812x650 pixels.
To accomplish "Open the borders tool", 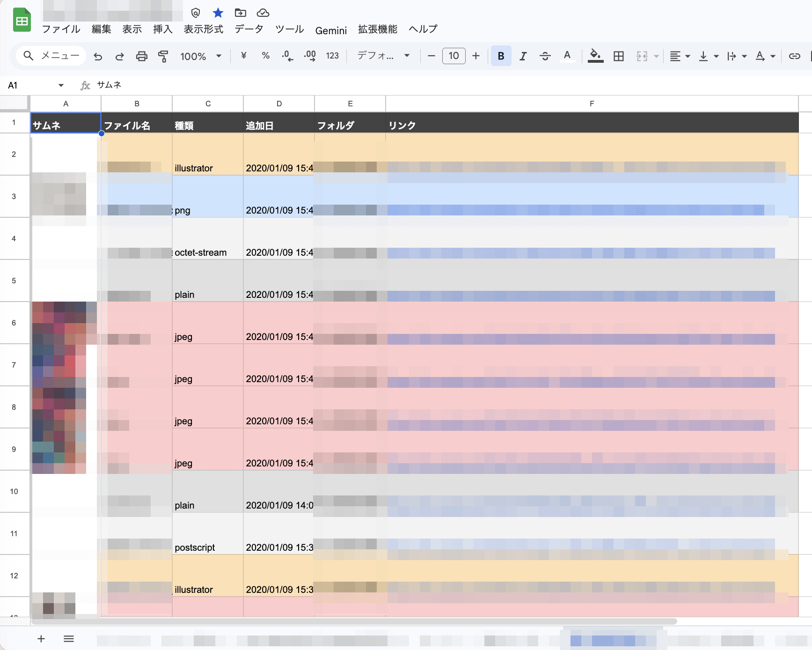I will pyautogui.click(x=618, y=56).
